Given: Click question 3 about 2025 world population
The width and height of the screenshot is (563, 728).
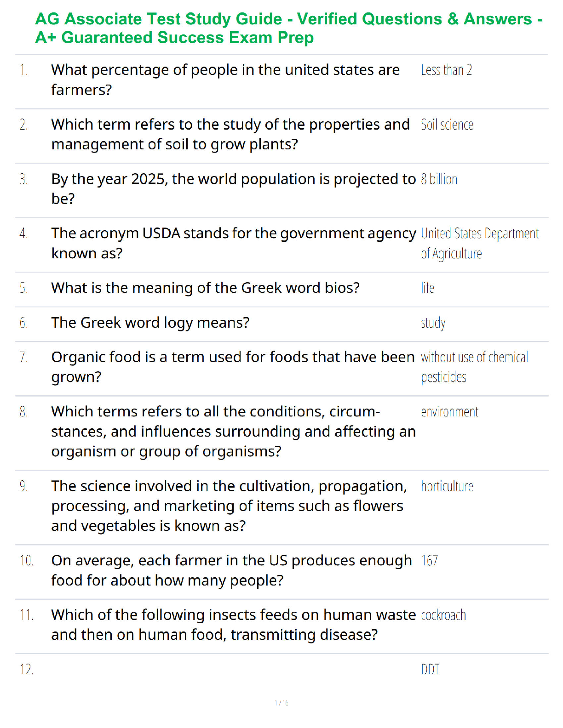Looking at the screenshot, I should pyautogui.click(x=233, y=189).
